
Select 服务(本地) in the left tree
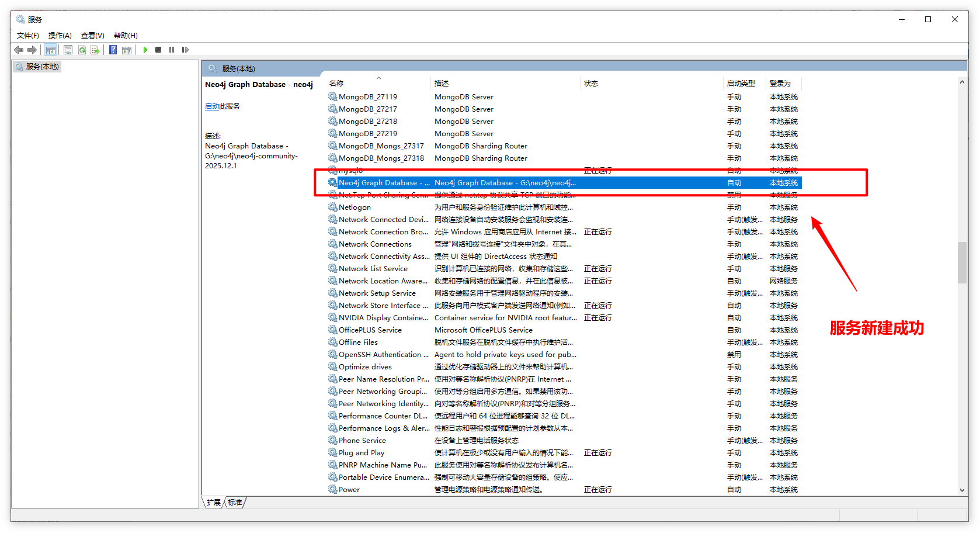(x=37, y=67)
